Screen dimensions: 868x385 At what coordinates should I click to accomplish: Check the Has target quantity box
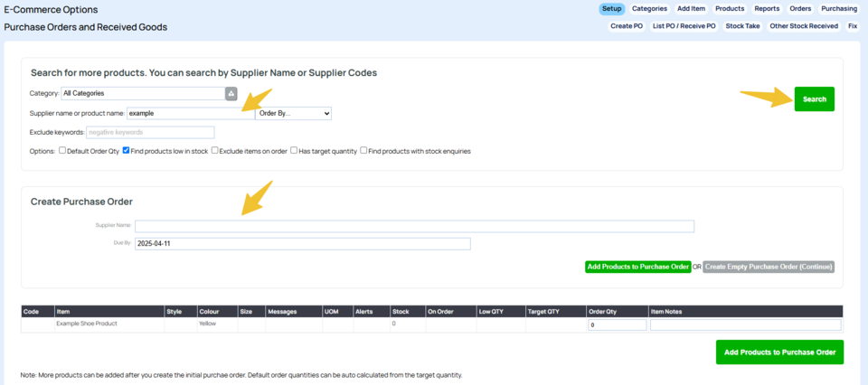click(x=294, y=151)
